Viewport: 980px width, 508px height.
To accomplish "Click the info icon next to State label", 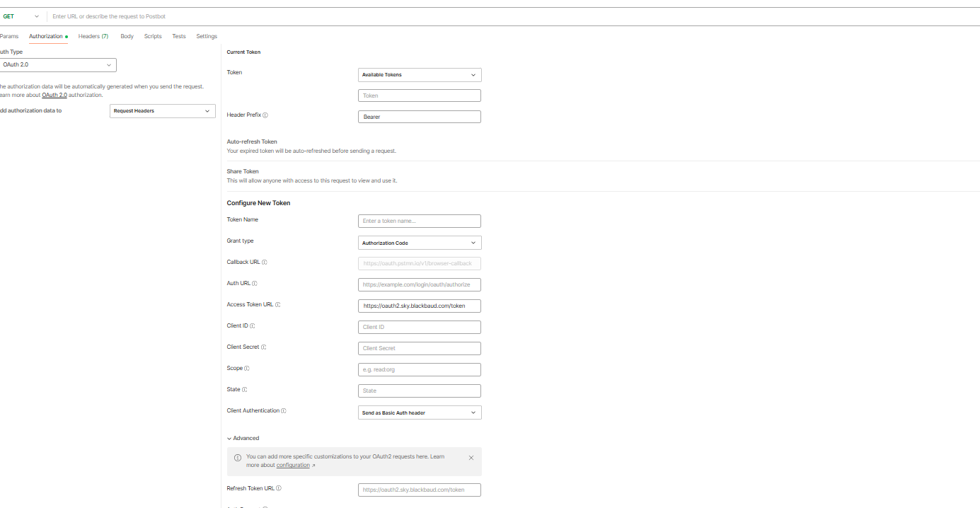I will pos(245,390).
